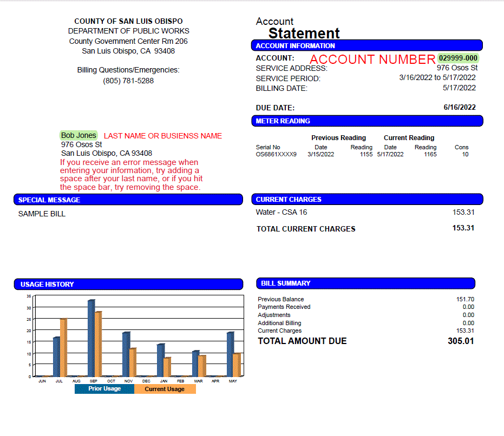The width and height of the screenshot is (504, 436).
Task: Click the DEPARTMENT OF PUBLIC WORKS line
Action: [129, 31]
